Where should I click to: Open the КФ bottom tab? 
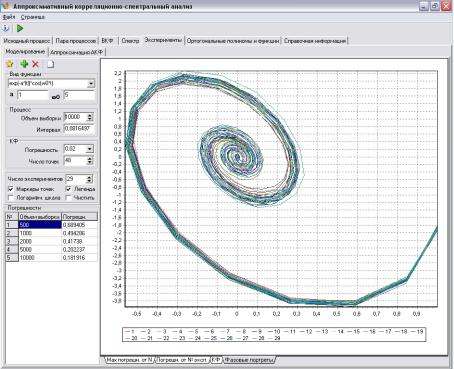pyautogui.click(x=216, y=360)
